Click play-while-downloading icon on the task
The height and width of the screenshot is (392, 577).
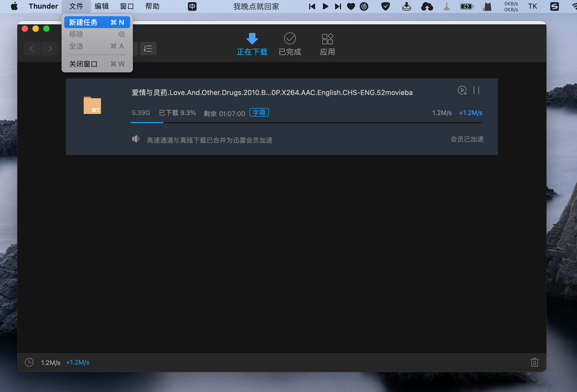tap(462, 90)
